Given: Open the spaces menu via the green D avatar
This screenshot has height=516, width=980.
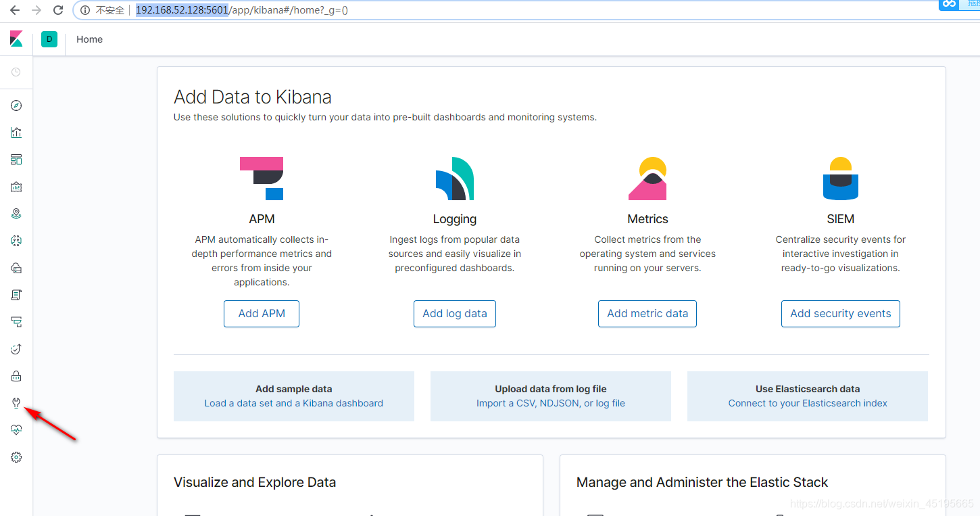Looking at the screenshot, I should coord(49,39).
